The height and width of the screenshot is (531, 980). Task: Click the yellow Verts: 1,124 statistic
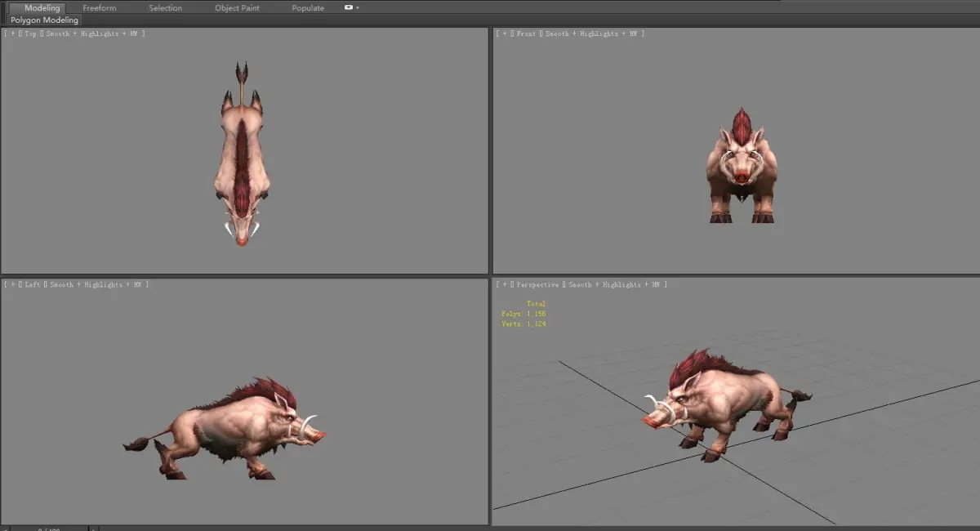click(x=523, y=324)
